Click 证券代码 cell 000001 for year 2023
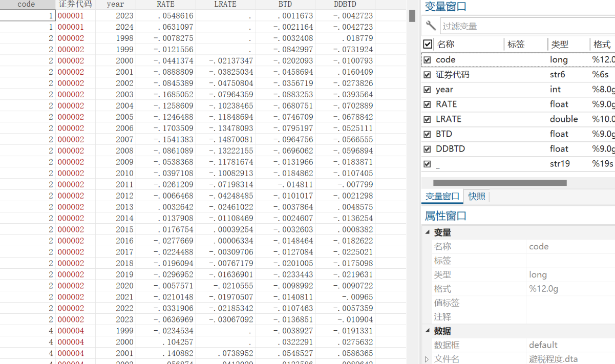The height and width of the screenshot is (364, 615). 75,16
